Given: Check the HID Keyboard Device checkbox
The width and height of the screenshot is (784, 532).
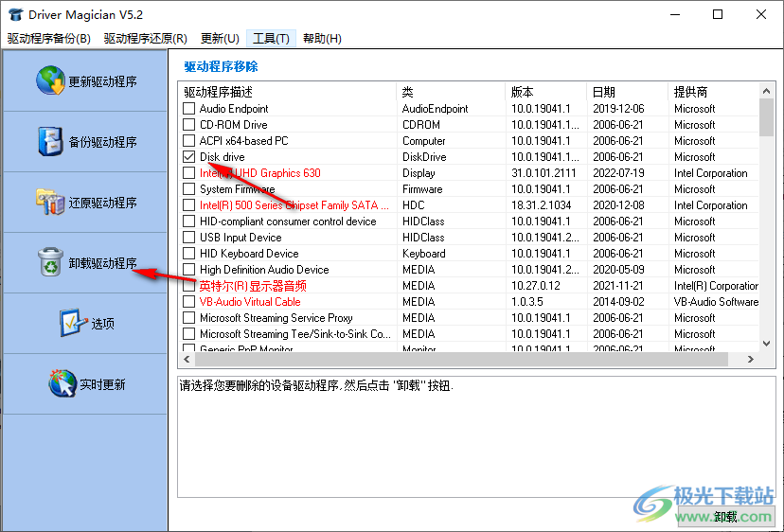Looking at the screenshot, I should click(189, 254).
